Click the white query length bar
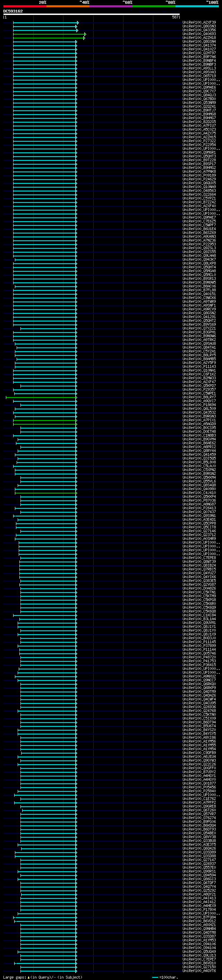This screenshot has height=980, width=222. pyautogui.click(x=92, y=15)
